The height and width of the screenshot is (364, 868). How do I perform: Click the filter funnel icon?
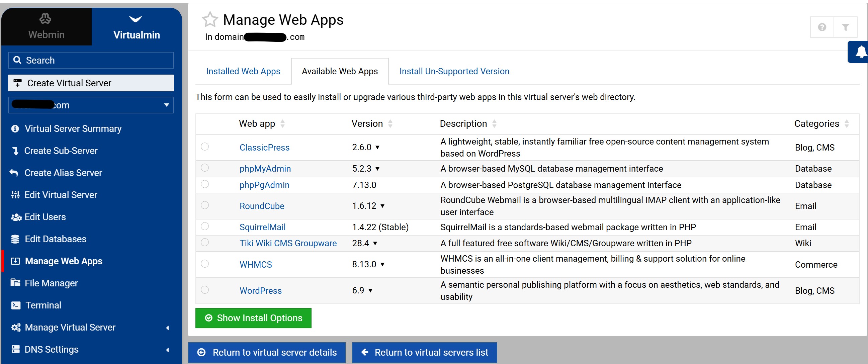[846, 27]
